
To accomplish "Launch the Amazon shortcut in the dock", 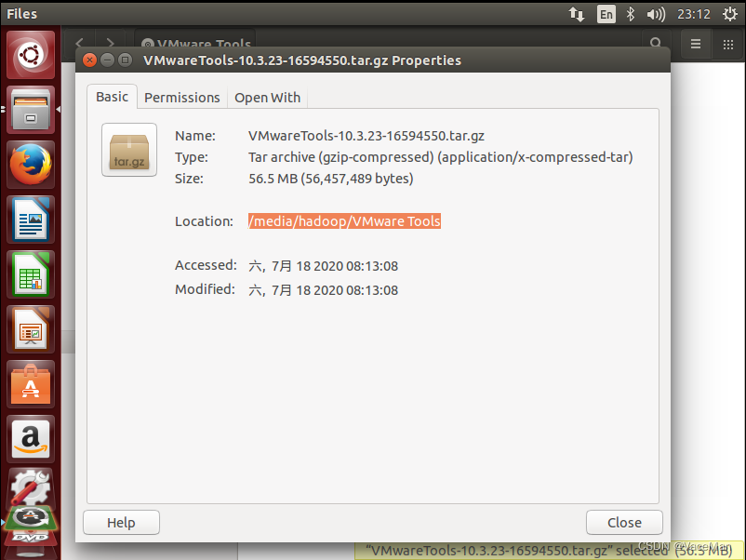I will [x=30, y=439].
